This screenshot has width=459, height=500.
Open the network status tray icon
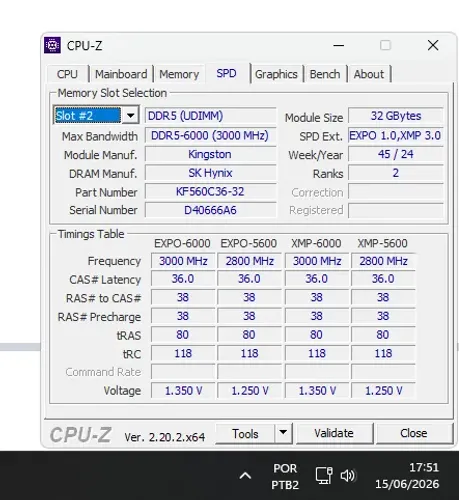[x=324, y=475]
